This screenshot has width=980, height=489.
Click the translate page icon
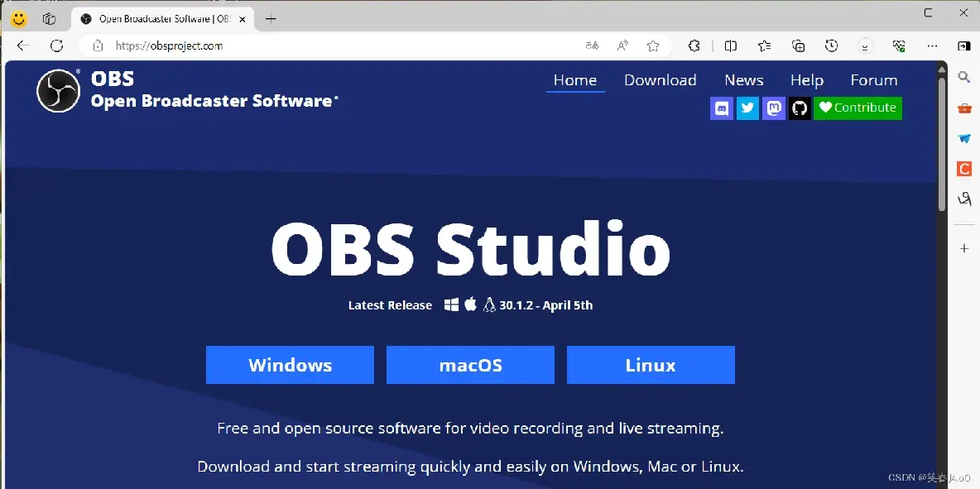click(x=592, y=46)
